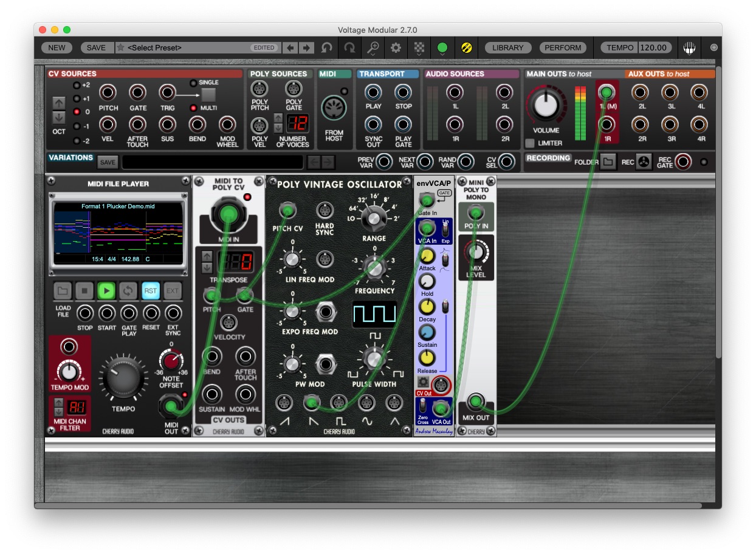Click the main VOLUME knob
This screenshot has width=756, height=554.
[x=546, y=105]
